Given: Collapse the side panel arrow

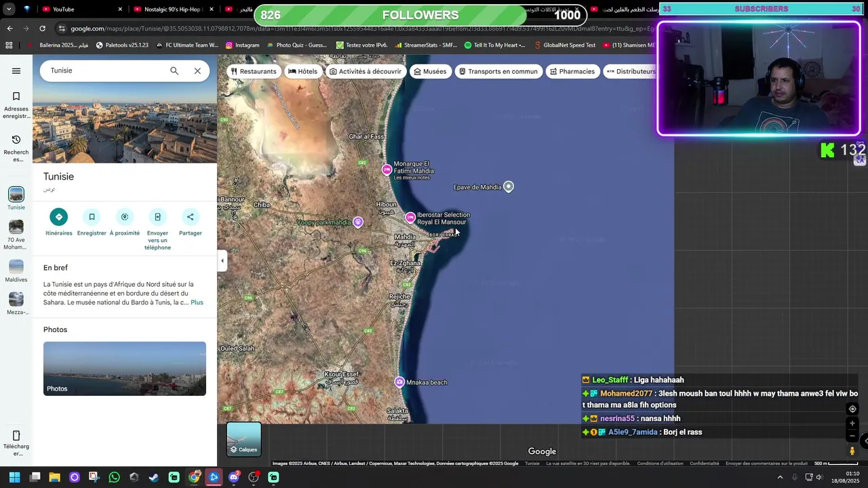Looking at the screenshot, I should [222, 261].
